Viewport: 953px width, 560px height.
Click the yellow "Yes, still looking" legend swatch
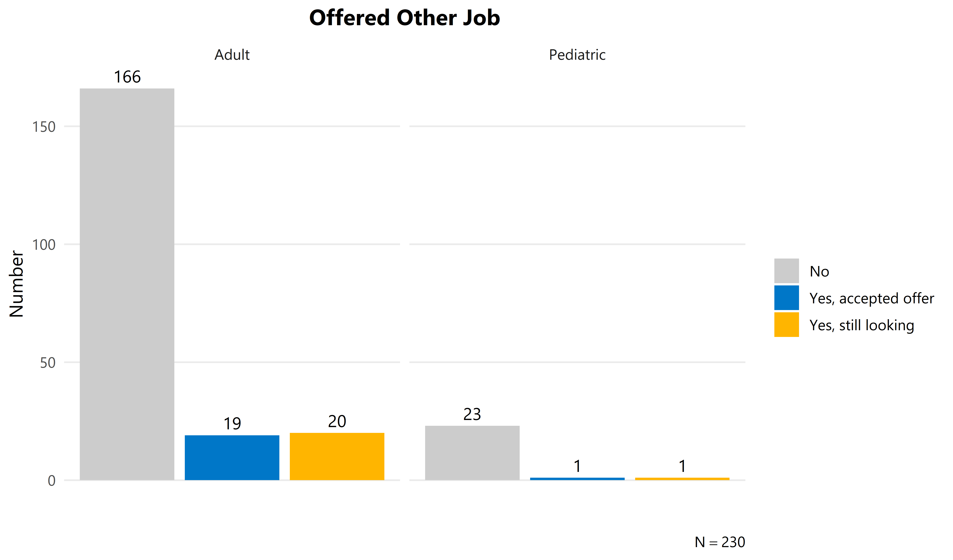tap(786, 325)
